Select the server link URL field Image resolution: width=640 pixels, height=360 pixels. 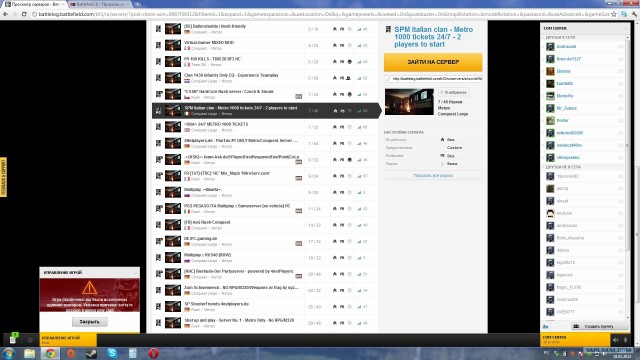click(x=433, y=78)
